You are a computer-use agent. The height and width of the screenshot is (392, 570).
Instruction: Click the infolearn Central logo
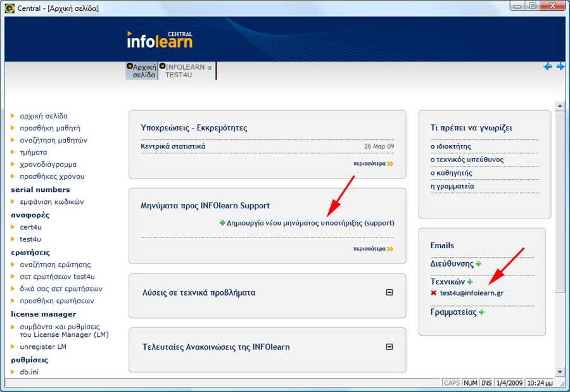(x=160, y=40)
